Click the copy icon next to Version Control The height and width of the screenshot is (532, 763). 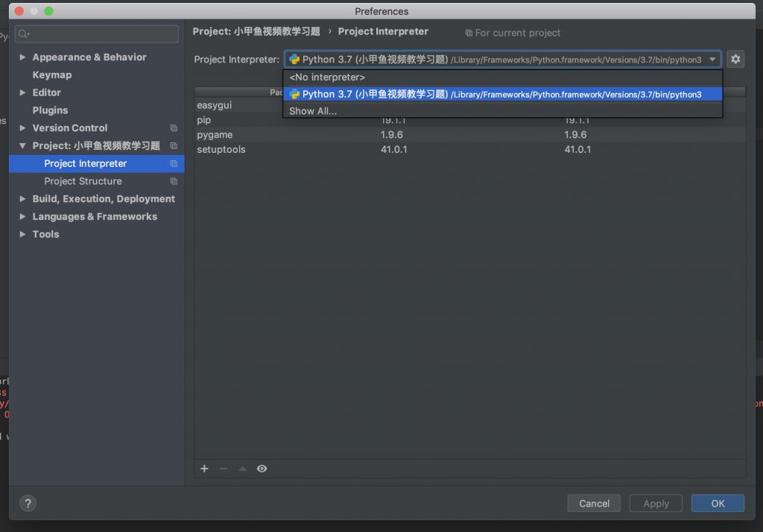(x=174, y=128)
